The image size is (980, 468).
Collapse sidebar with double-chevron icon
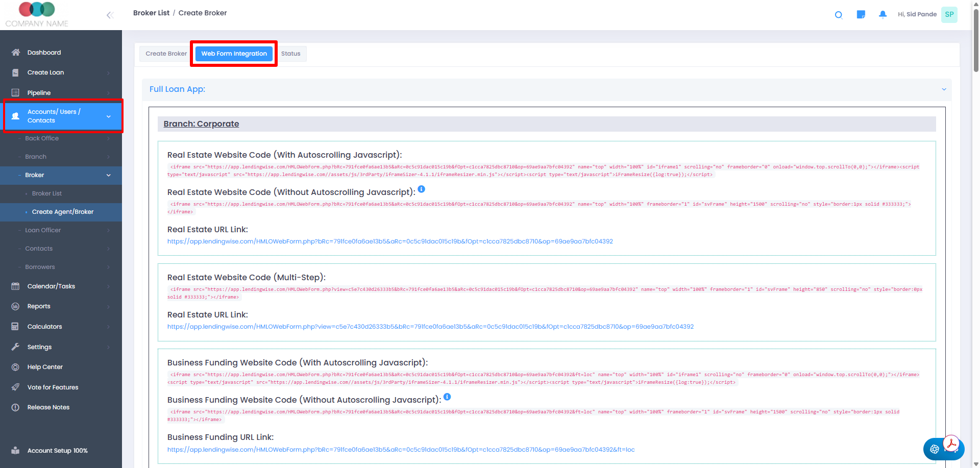tap(110, 15)
